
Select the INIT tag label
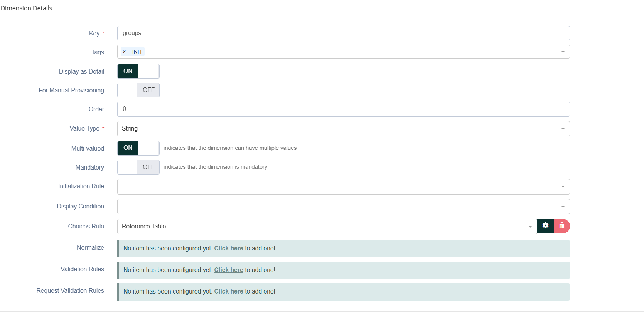click(x=137, y=52)
